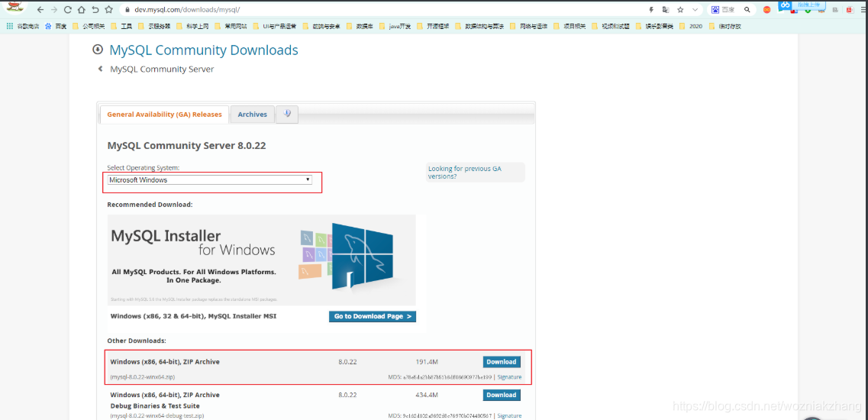Open the 工具 bookmark folder

coord(121,26)
